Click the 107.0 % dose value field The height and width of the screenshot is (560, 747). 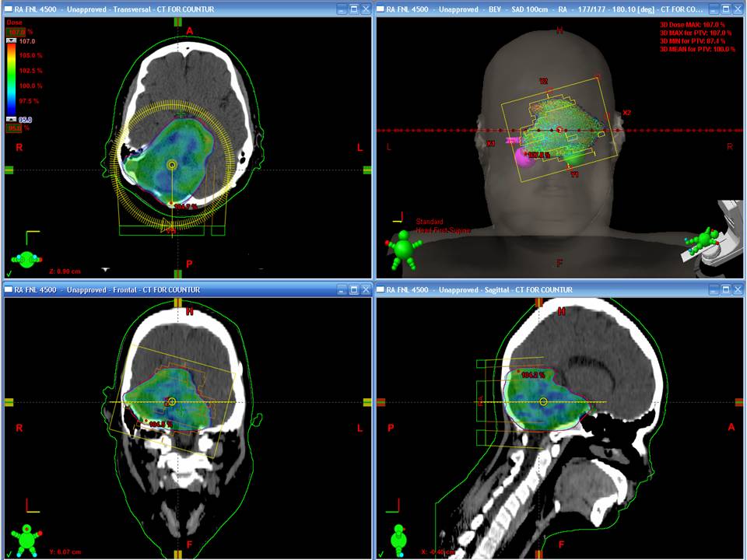click(13, 32)
